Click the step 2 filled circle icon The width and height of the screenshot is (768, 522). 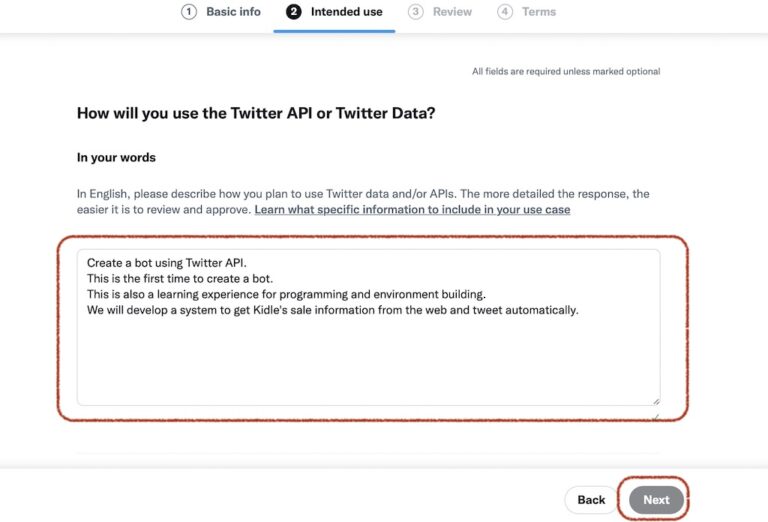[x=293, y=12]
